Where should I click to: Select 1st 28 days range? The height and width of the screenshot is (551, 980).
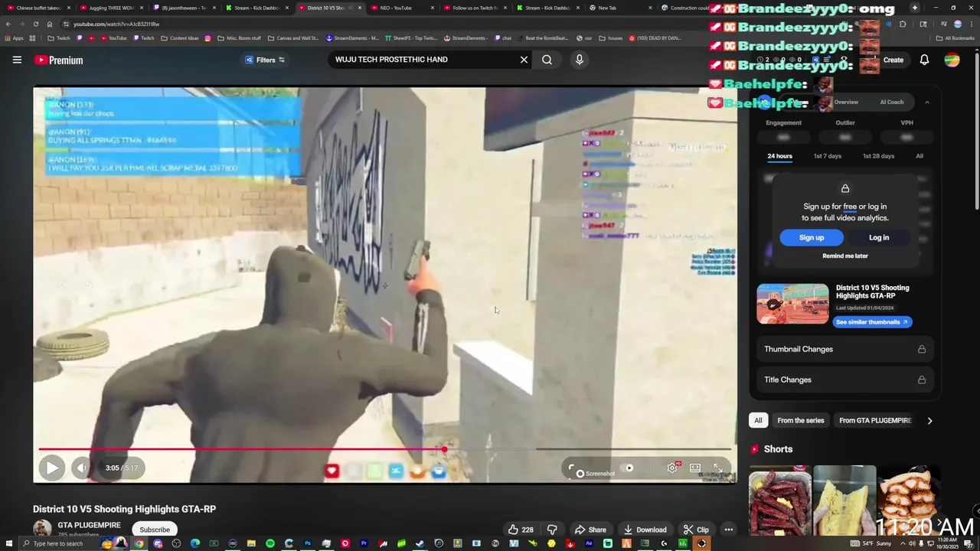pos(878,156)
